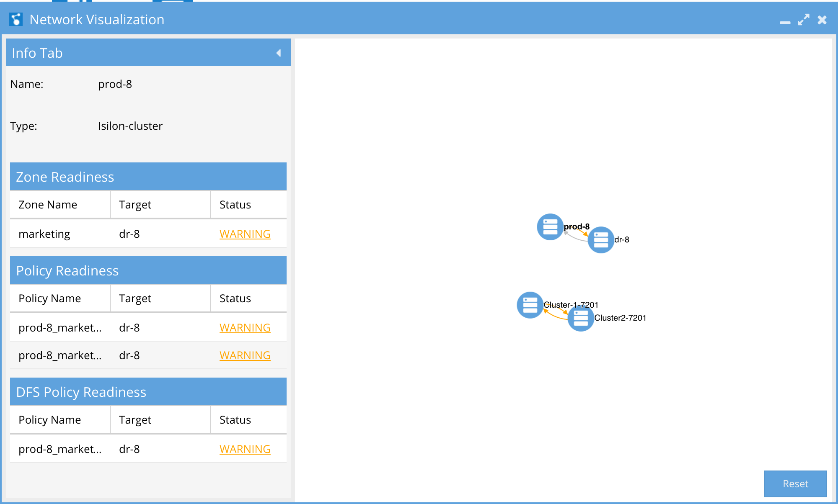Click the Reset button
Screen dimensions: 838x504
click(795, 483)
